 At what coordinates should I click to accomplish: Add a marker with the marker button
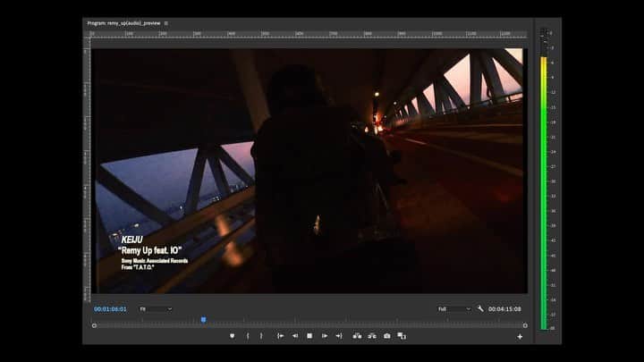232,336
